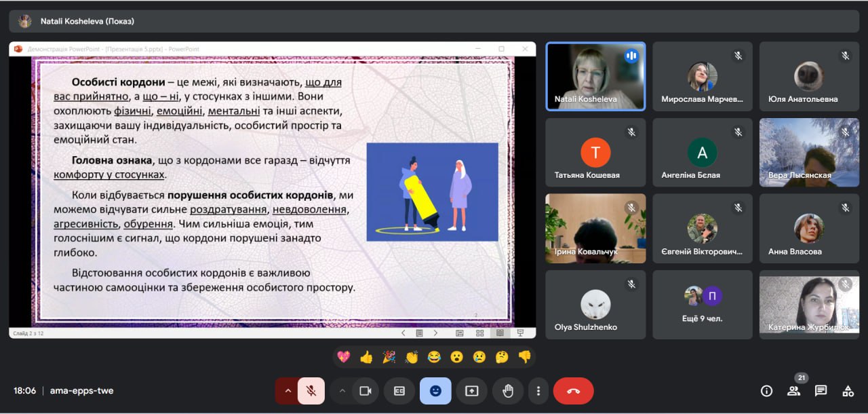This screenshot has width=868, height=414.
Task: Send the heart emoji reaction
Action: click(x=343, y=357)
